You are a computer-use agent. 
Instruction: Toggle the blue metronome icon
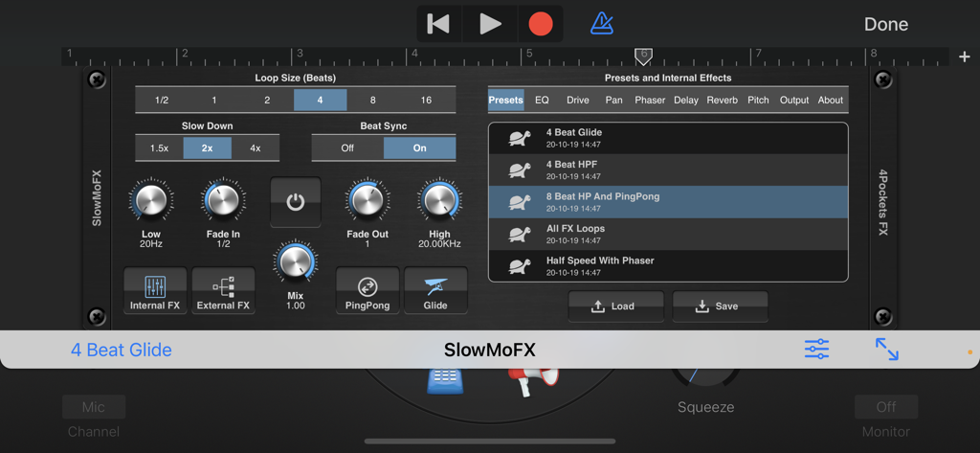tap(602, 24)
